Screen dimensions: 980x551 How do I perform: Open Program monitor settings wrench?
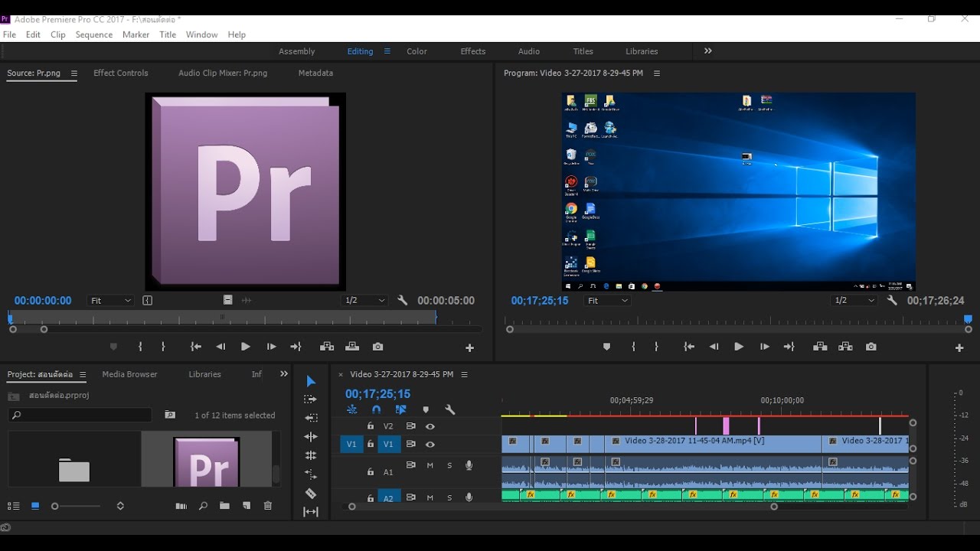pyautogui.click(x=892, y=301)
